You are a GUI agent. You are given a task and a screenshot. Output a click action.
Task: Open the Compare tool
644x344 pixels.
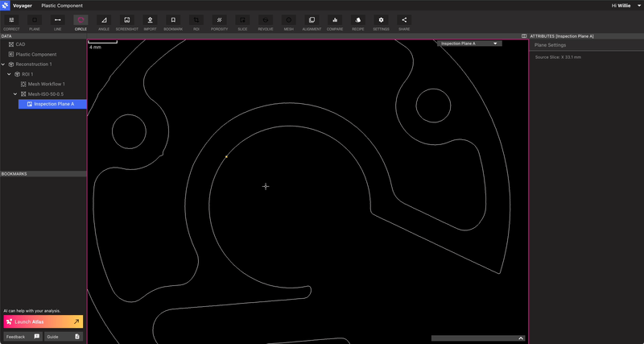[x=335, y=23]
